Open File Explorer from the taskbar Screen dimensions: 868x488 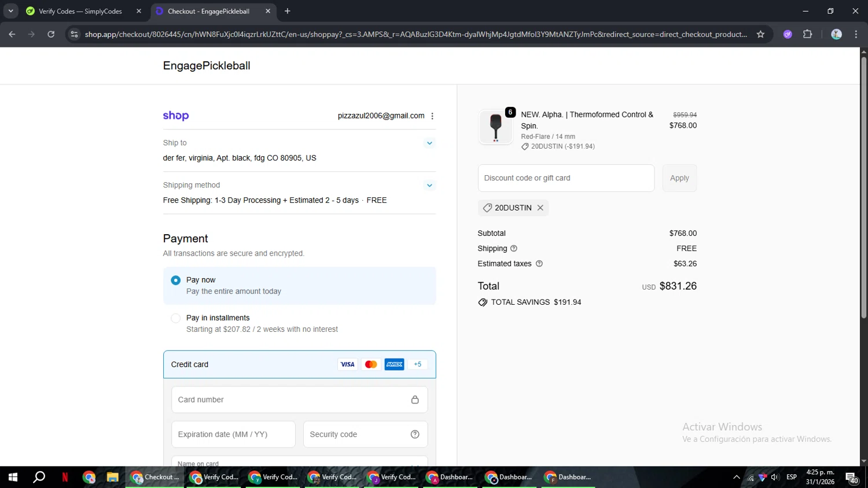click(x=112, y=477)
